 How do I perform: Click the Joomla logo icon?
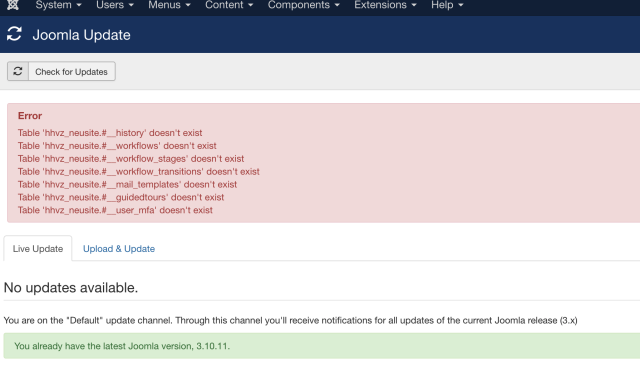13,4
